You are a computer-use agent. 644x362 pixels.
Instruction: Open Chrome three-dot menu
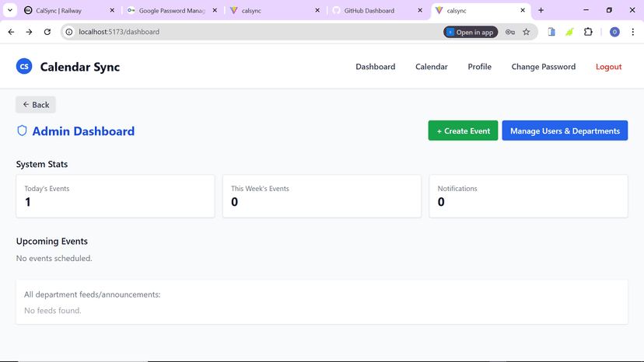(633, 32)
